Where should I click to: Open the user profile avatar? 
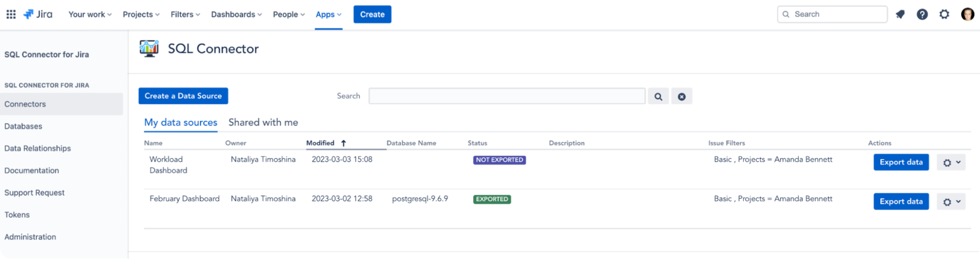click(x=967, y=15)
